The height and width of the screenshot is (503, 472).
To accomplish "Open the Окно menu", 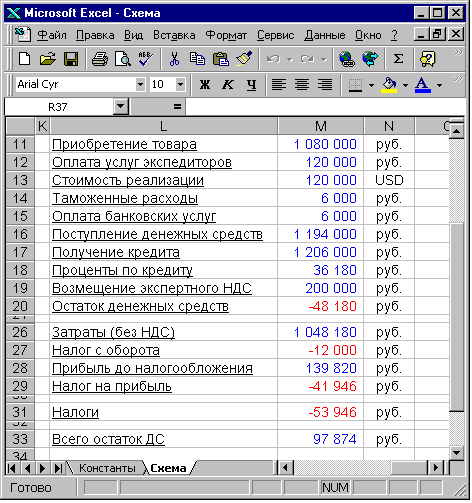I will [x=368, y=35].
